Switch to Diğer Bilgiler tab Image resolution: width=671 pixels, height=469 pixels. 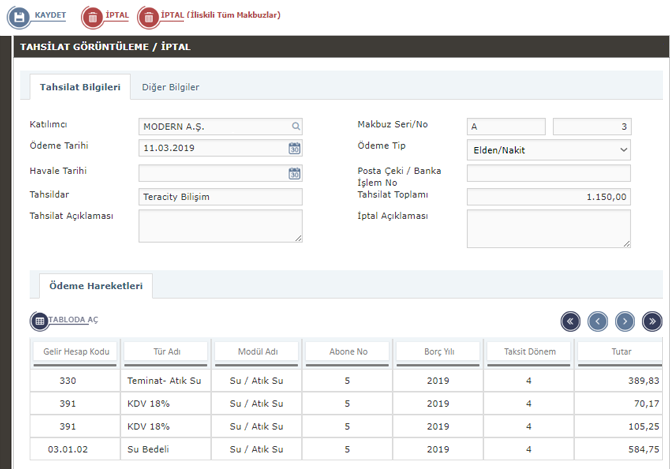click(170, 87)
